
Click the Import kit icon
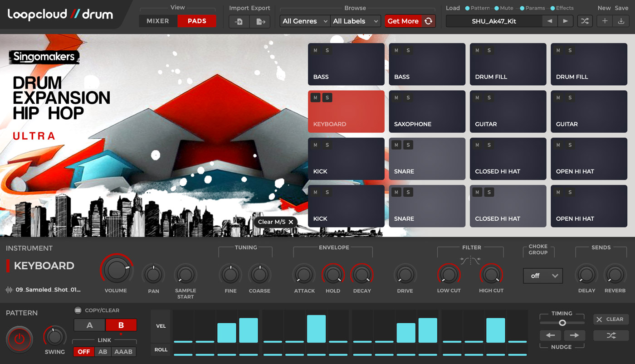pos(239,21)
